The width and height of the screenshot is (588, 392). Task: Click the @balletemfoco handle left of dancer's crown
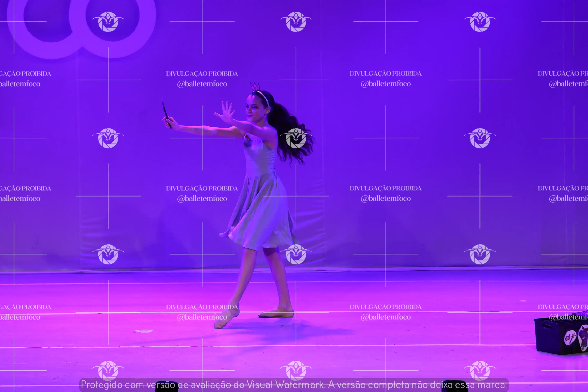(x=202, y=84)
